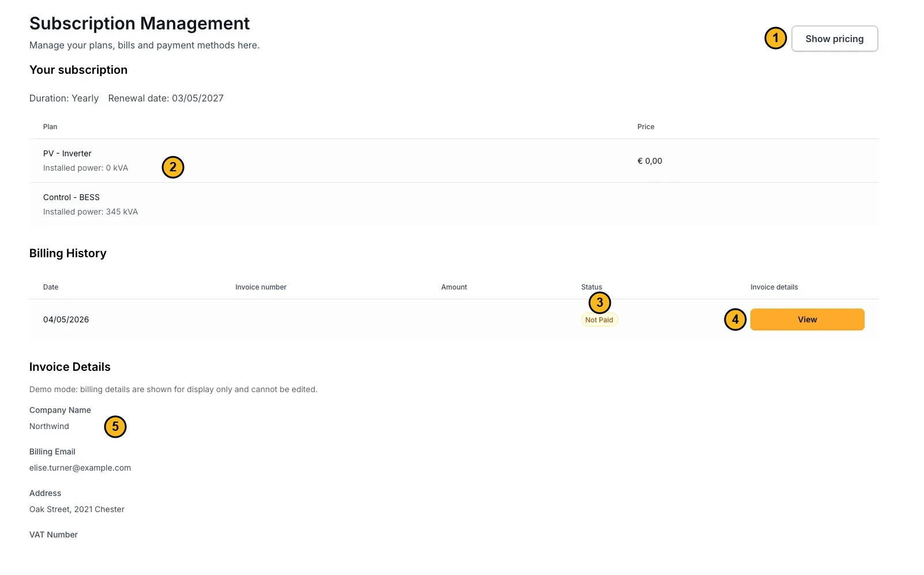The height and width of the screenshot is (575, 924).
Task: Click the Address label
Action: 45,493
